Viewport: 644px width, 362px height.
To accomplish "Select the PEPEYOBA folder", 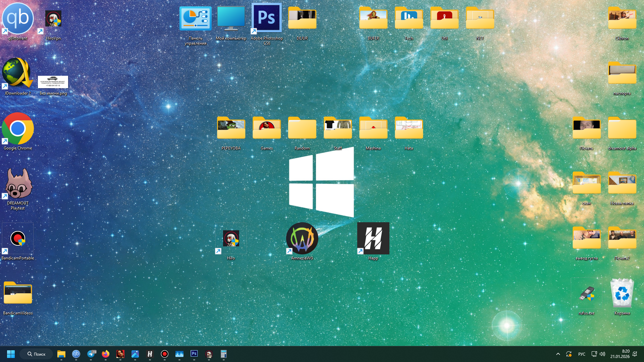I will 231,129.
